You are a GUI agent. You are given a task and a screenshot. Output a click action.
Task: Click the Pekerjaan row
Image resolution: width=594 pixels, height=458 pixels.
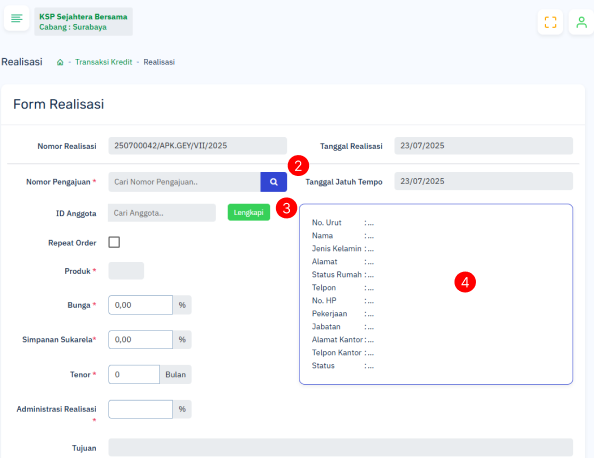[x=343, y=314]
